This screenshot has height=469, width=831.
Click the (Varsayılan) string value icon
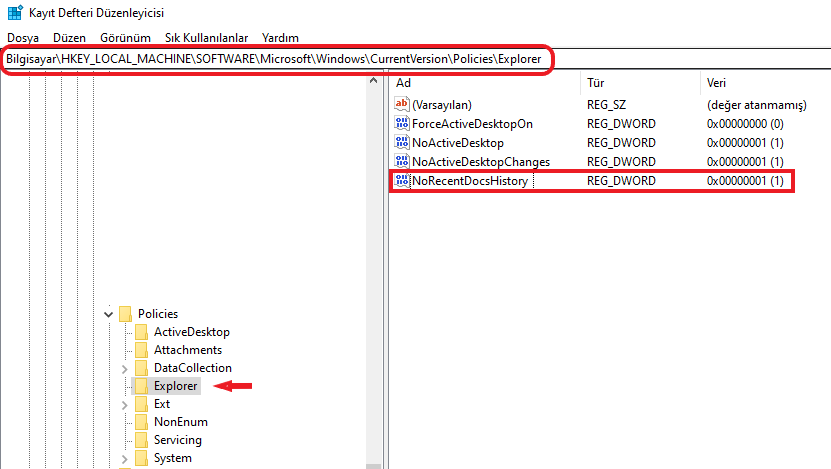click(402, 105)
